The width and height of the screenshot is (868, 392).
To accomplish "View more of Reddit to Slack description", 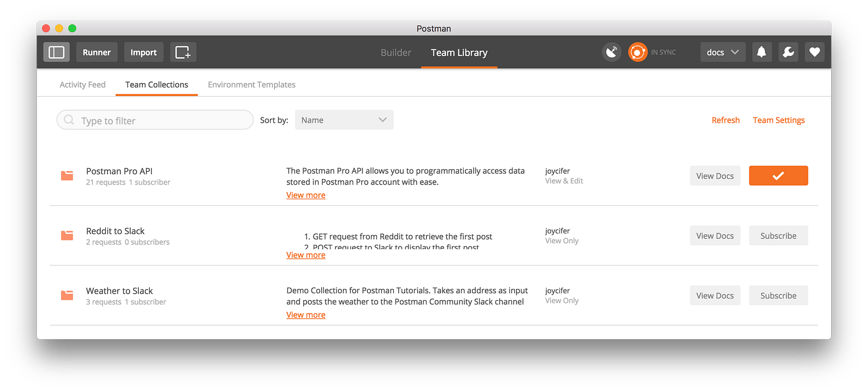I will click(x=306, y=255).
